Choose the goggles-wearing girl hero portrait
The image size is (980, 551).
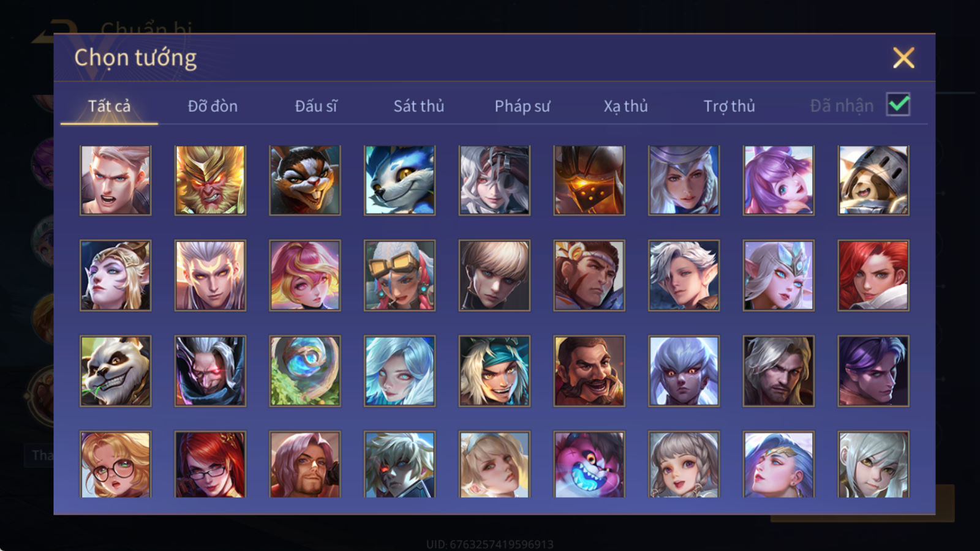399,275
